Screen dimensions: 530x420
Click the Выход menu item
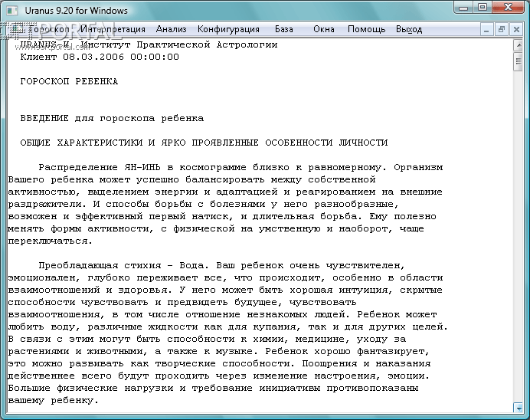(409, 29)
